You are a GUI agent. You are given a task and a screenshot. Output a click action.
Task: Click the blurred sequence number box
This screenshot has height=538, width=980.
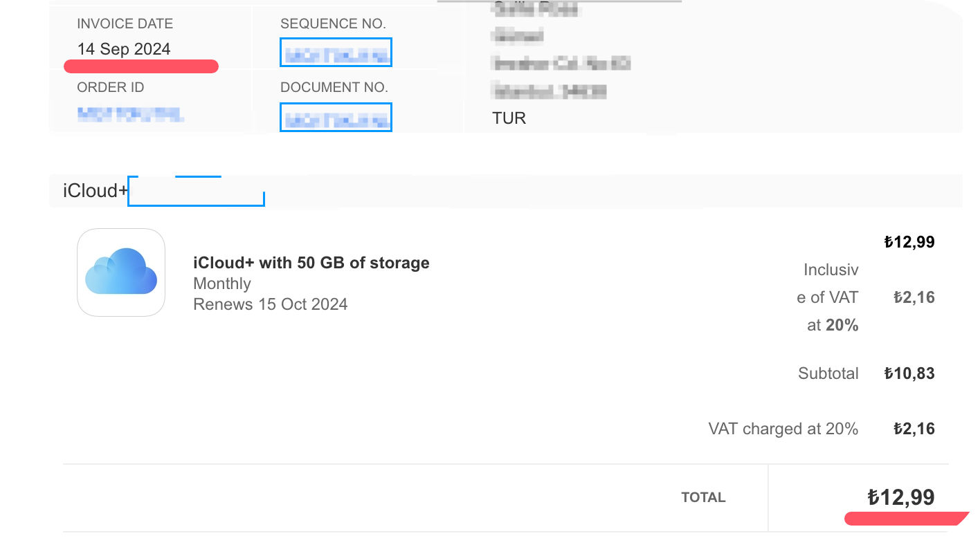coord(336,53)
